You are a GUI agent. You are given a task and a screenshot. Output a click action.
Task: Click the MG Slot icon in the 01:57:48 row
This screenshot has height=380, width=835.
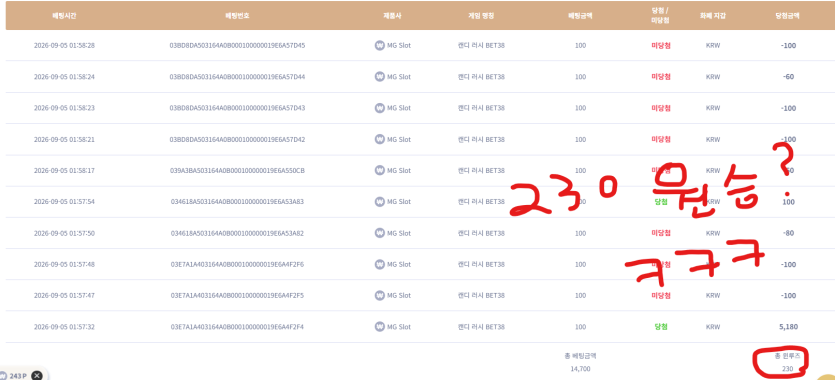tap(379, 264)
